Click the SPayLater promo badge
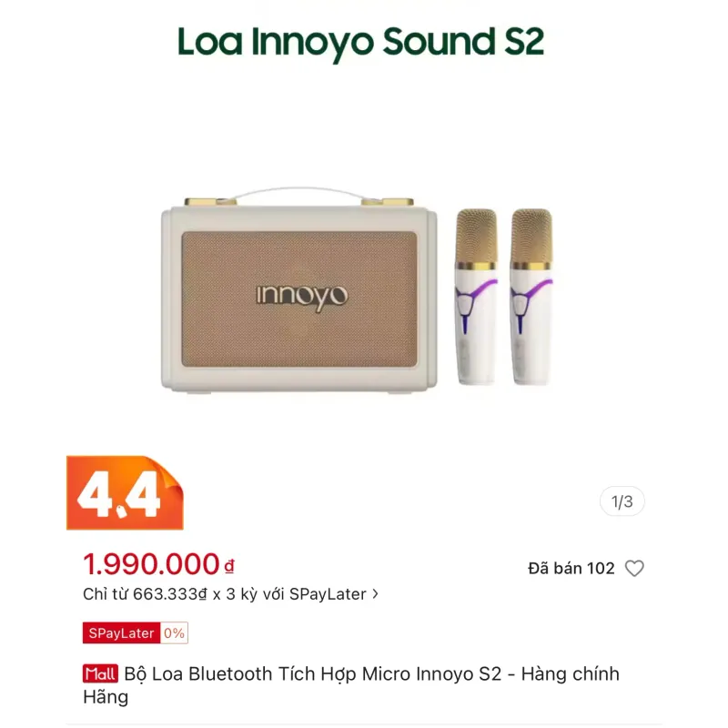 click(x=118, y=631)
